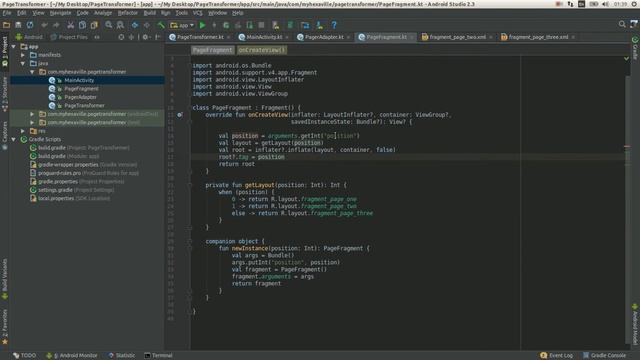Collapse the com.myhexaville.pagetransformer package
The width and height of the screenshot is (640, 360).
pyautogui.click(x=32, y=72)
